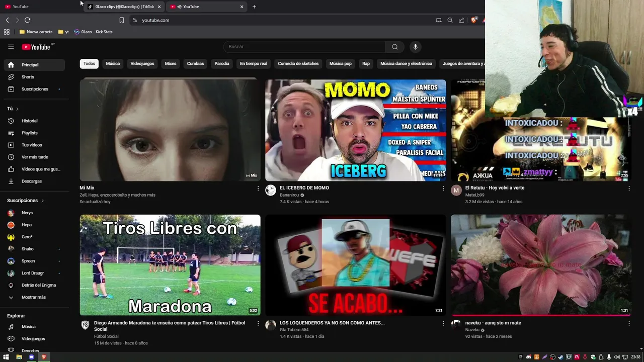Open Ver más tarde list

click(x=34, y=157)
